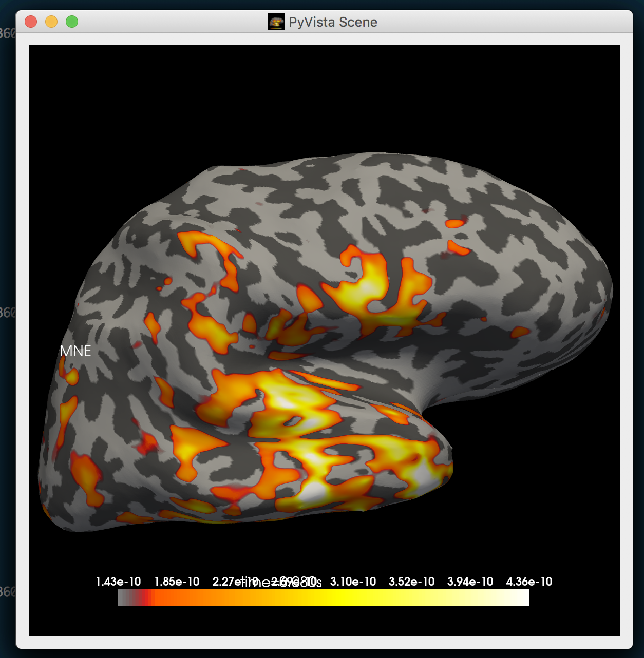The height and width of the screenshot is (658, 644).
Task: Click the 3.10e-10 colorbar label
Action: tap(353, 582)
